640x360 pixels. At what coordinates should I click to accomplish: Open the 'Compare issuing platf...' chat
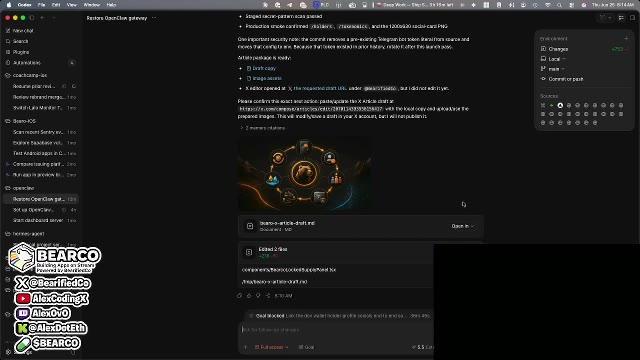click(41, 164)
